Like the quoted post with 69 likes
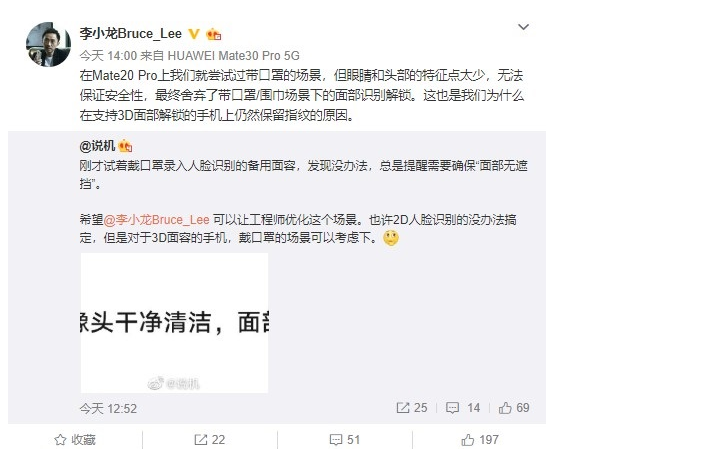This screenshot has height=449, width=704. click(x=514, y=408)
